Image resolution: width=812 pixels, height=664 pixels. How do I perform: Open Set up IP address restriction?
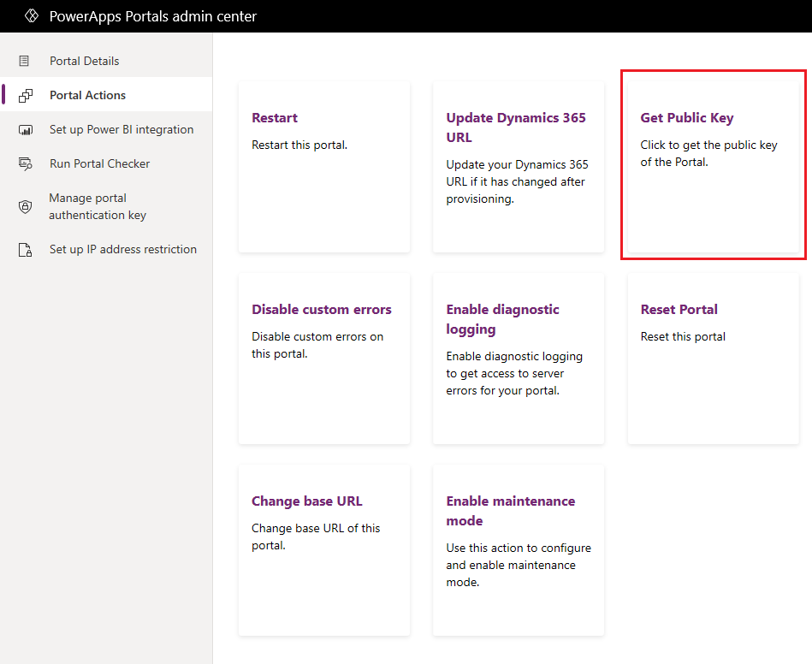(106, 250)
